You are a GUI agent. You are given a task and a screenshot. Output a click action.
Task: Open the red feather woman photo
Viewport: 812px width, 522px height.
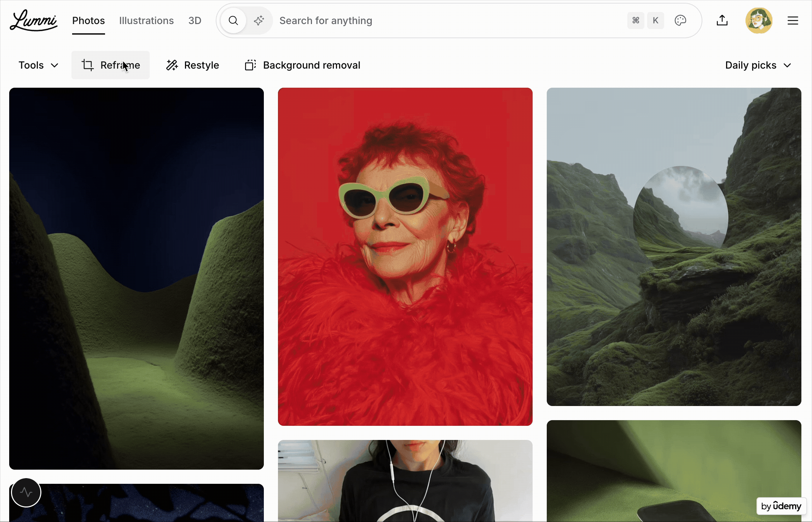point(405,256)
